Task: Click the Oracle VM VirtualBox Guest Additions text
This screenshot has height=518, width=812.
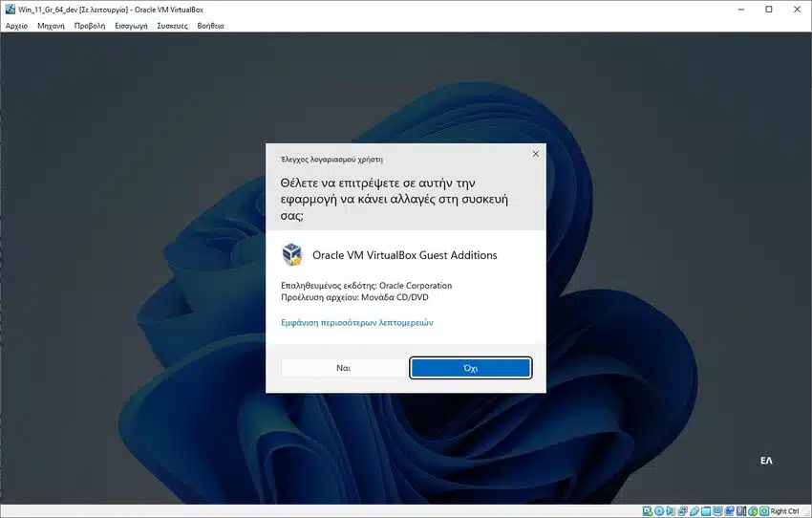Action: 404,255
